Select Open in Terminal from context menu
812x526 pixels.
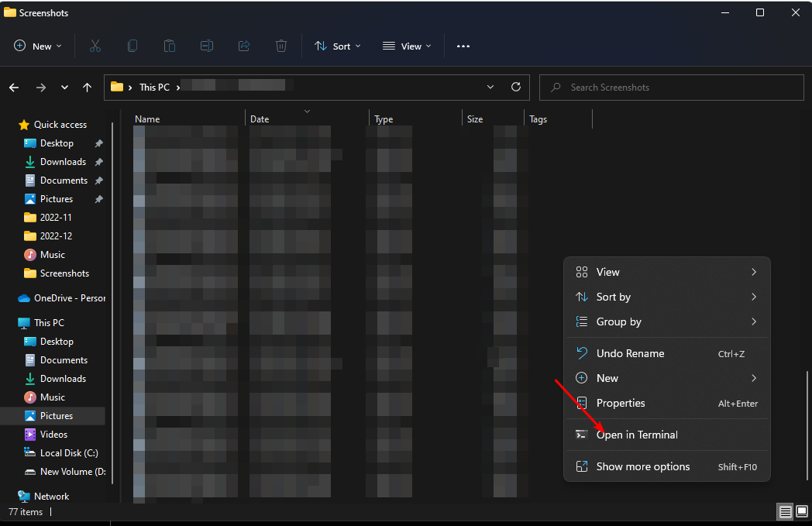click(x=637, y=435)
